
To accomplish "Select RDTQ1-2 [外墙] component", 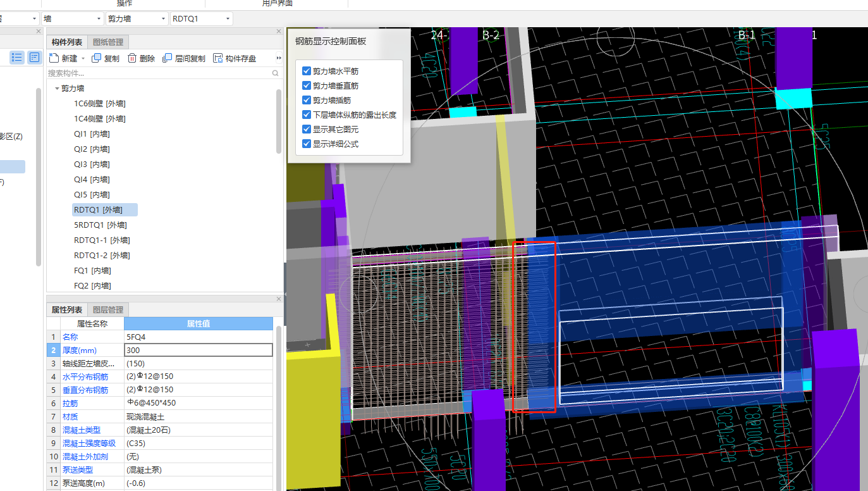I will (102, 256).
